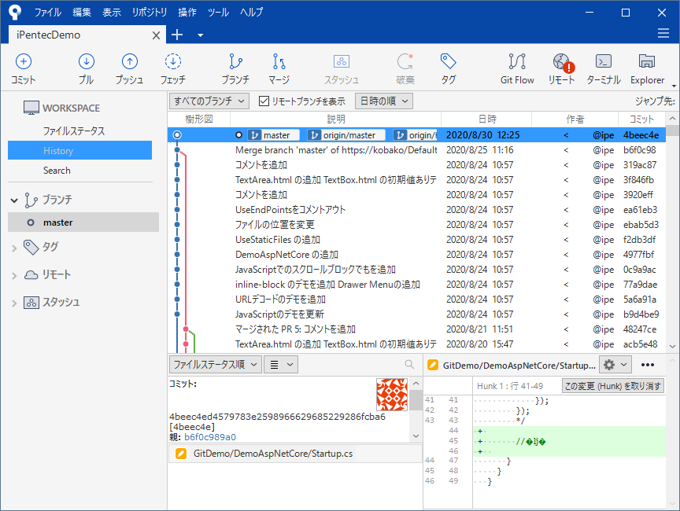Select the Merge branch 'master' commit row
Image resolution: width=680 pixels, height=511 pixels.
416,150
